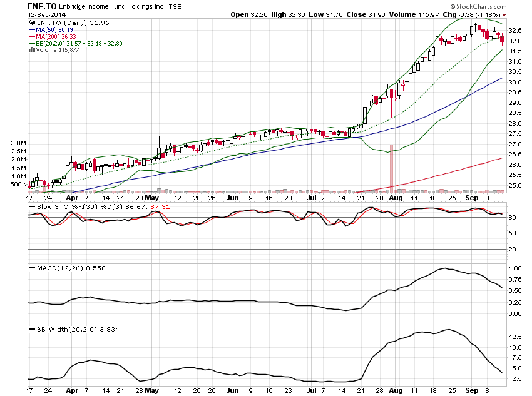
Task: Click the Volume 115.9K header value
Action: tap(414, 14)
